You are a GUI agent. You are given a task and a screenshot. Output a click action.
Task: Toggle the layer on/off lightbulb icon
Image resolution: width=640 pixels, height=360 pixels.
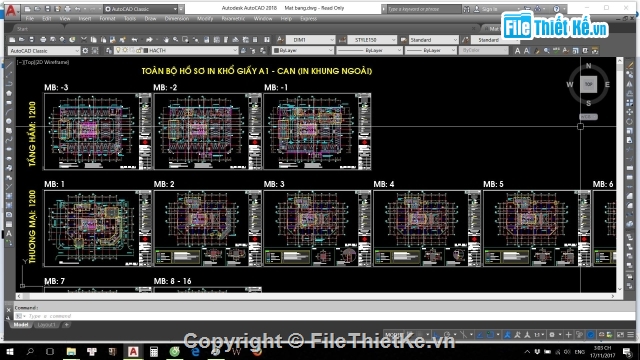[x=118, y=50]
